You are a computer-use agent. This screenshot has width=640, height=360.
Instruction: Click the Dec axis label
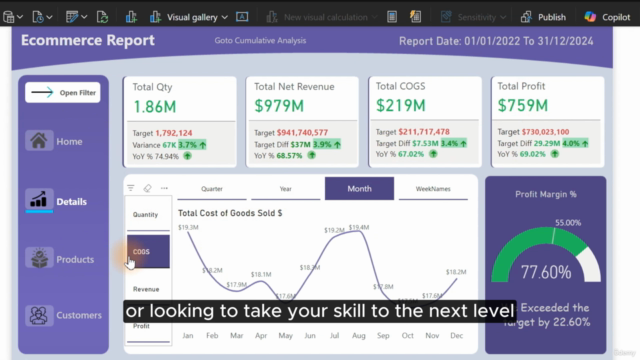coord(456,336)
